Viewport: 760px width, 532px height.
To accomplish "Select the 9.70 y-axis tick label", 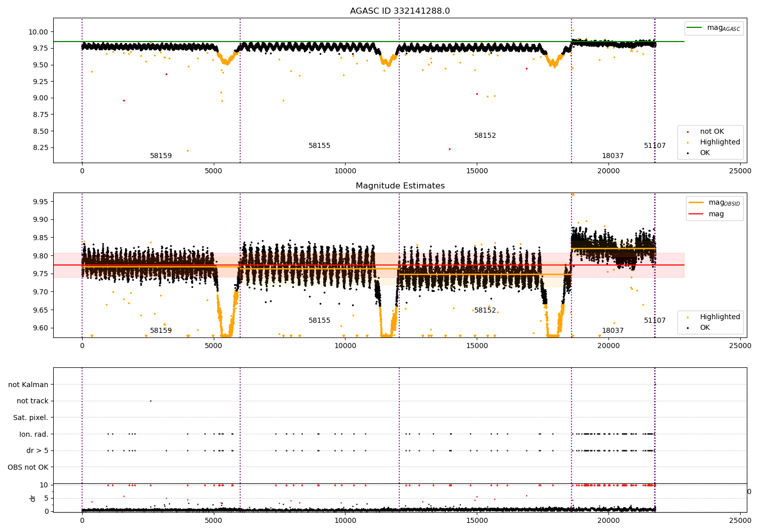I will point(40,292).
